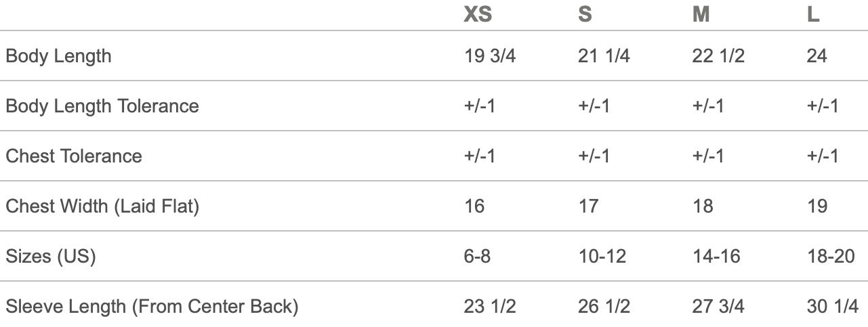Select the 6-8 US size cell
868x327 pixels.
click(x=477, y=256)
